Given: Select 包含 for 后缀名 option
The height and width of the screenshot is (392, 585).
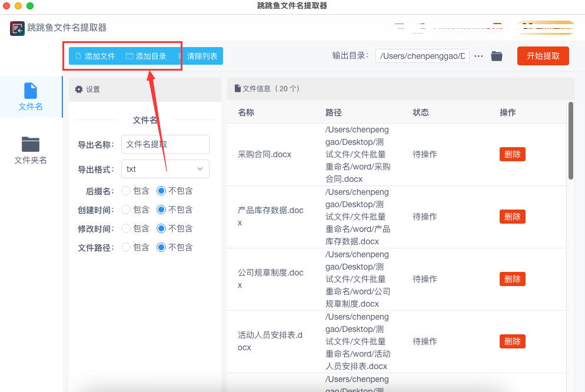Looking at the screenshot, I should pos(126,191).
